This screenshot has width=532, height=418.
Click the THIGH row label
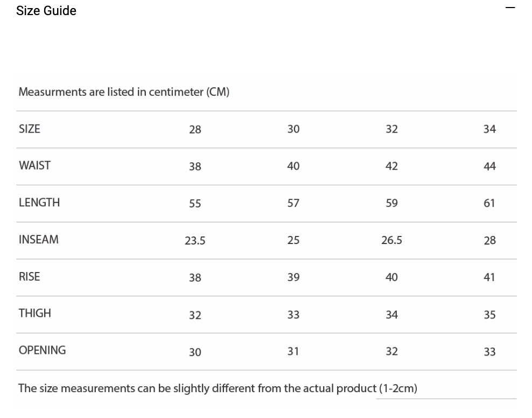[35, 313]
